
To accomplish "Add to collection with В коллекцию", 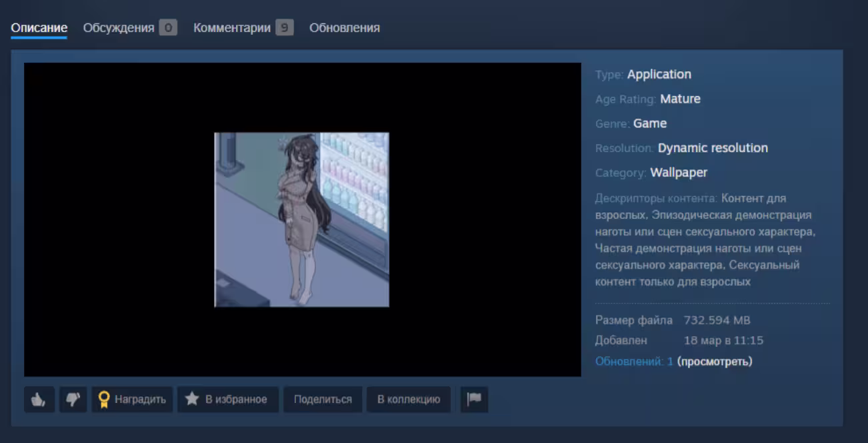I will [409, 400].
